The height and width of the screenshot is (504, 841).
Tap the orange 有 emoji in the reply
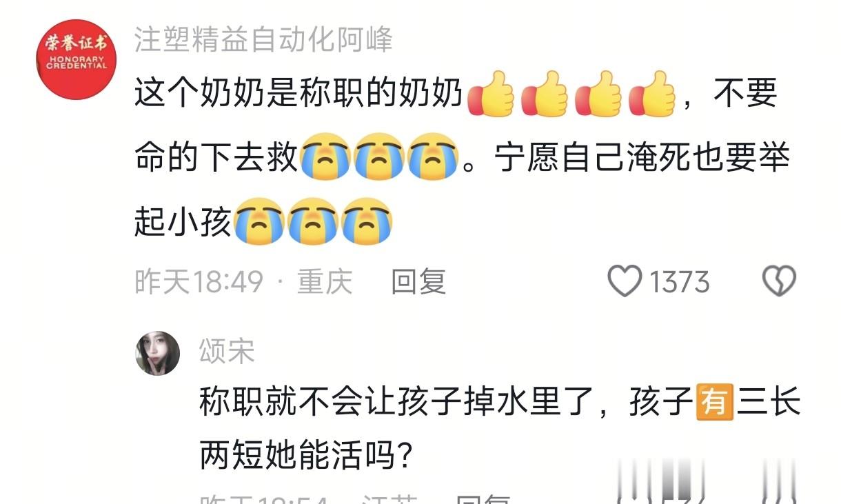coord(713,403)
